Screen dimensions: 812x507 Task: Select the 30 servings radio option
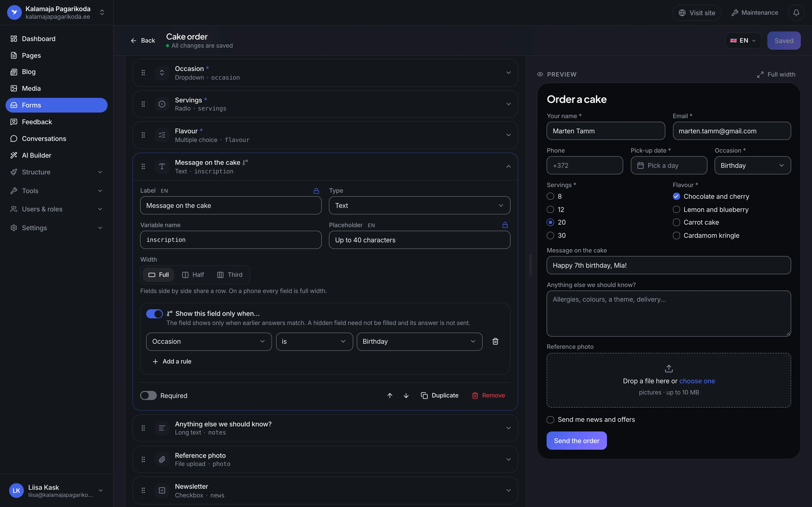pyautogui.click(x=550, y=236)
